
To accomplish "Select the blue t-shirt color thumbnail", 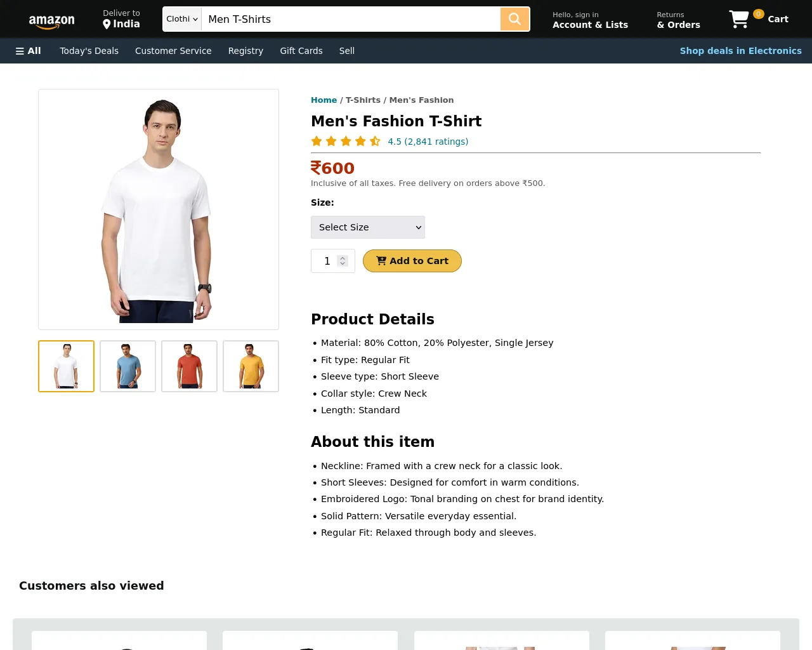I will [x=128, y=366].
